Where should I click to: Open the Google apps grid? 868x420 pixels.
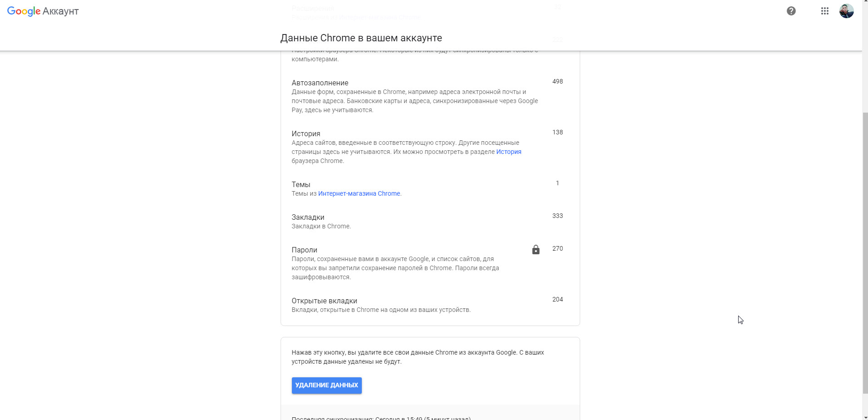click(824, 11)
